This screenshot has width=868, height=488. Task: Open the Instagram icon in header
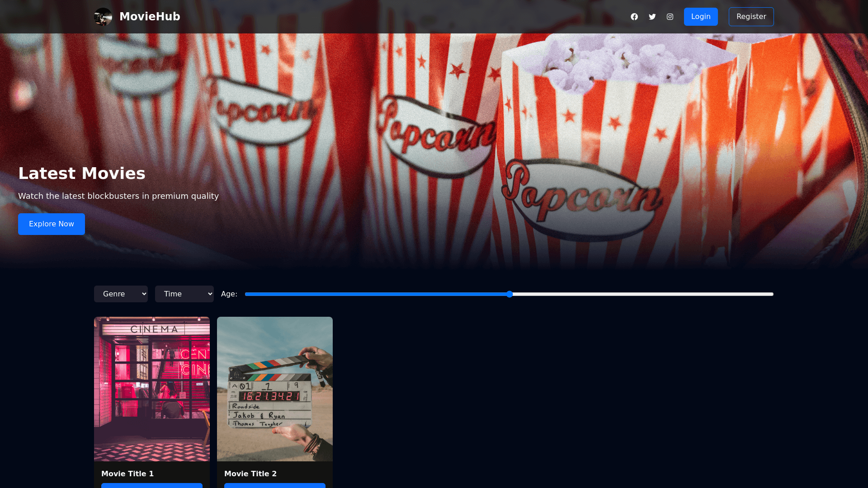(x=670, y=17)
